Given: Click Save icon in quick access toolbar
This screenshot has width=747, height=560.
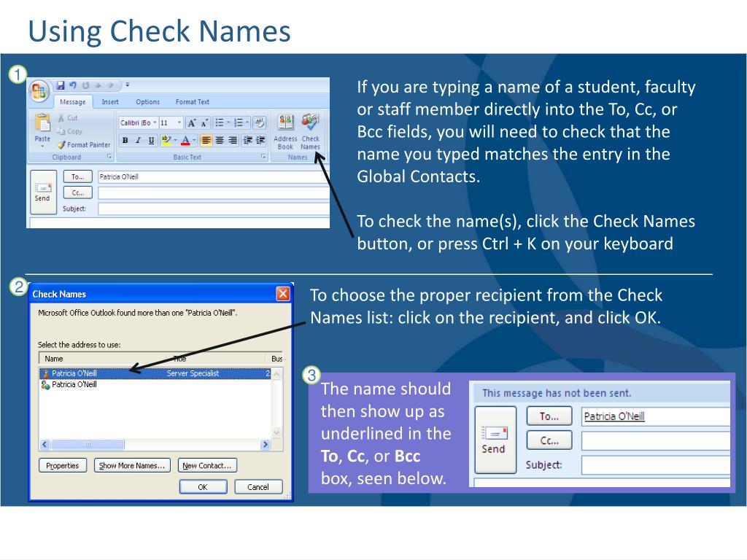Looking at the screenshot, I should (61, 85).
